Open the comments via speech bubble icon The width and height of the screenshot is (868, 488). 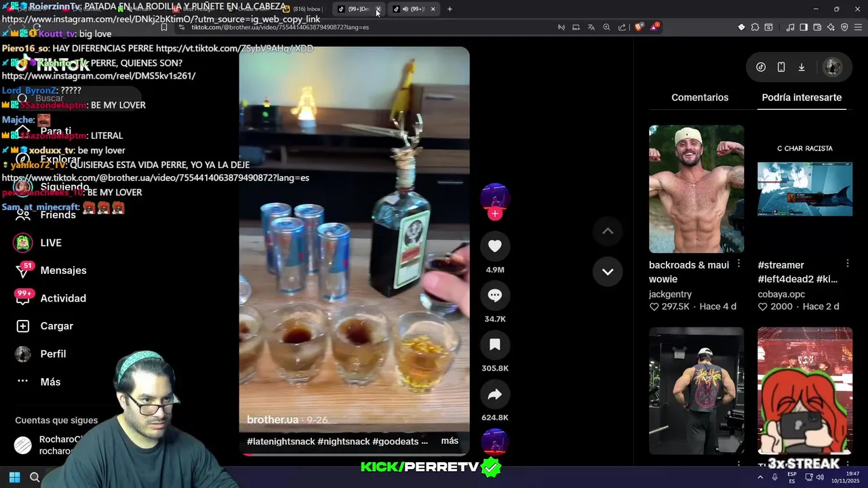tap(495, 296)
